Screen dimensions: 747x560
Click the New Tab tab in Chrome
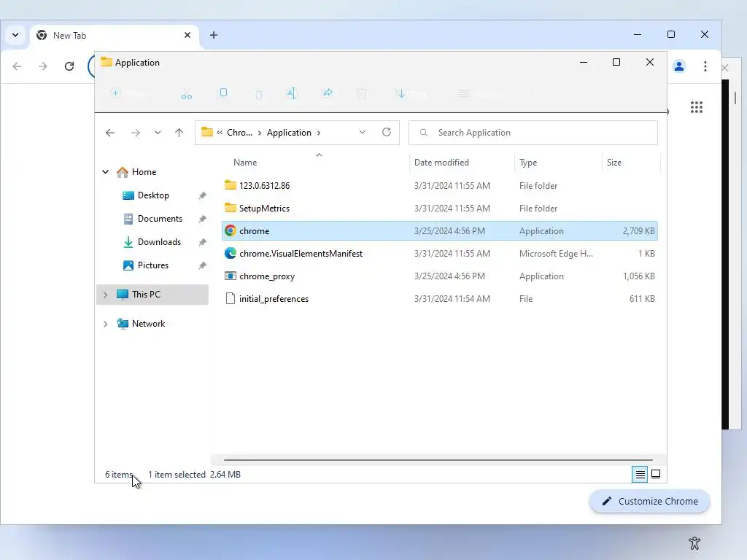point(115,36)
